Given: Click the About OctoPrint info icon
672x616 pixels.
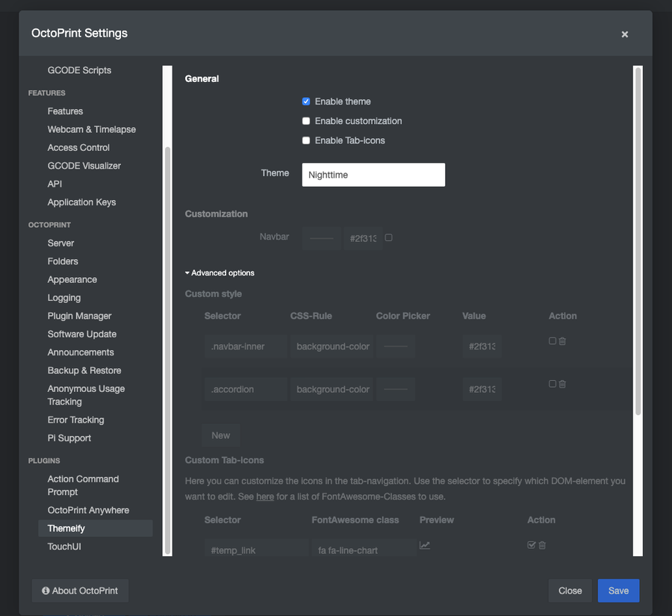Looking at the screenshot, I should (46, 591).
